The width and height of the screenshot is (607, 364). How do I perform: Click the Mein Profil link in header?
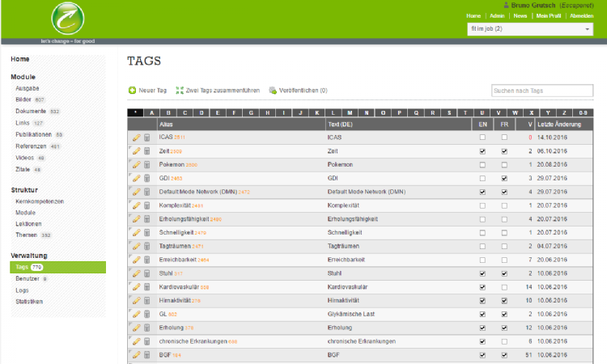pos(549,15)
